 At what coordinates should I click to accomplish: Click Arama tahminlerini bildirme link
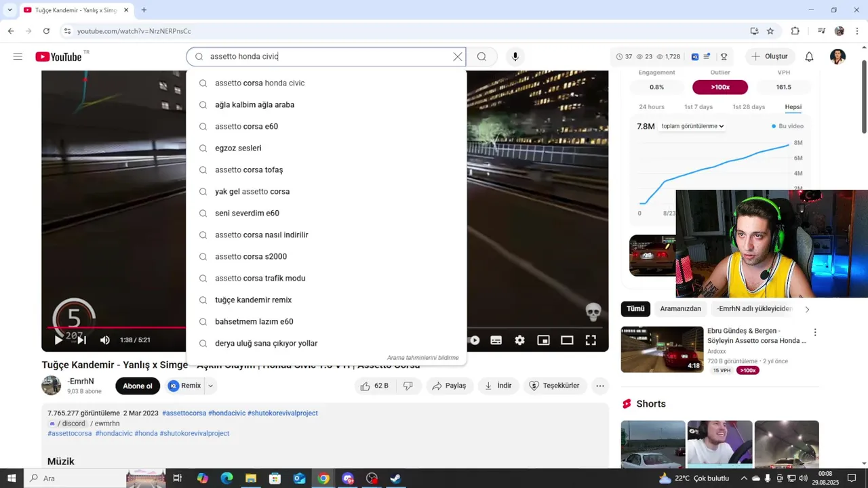pos(423,358)
